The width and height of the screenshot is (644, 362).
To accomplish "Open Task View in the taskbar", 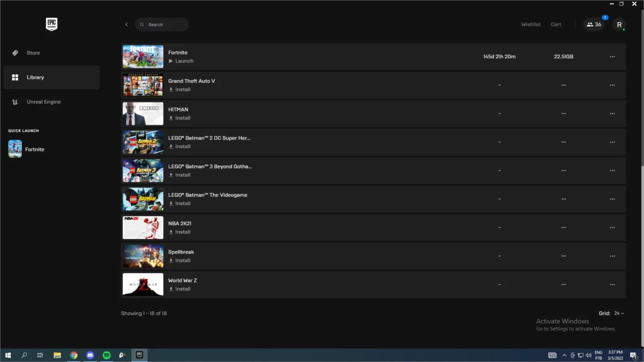I will tap(40, 355).
